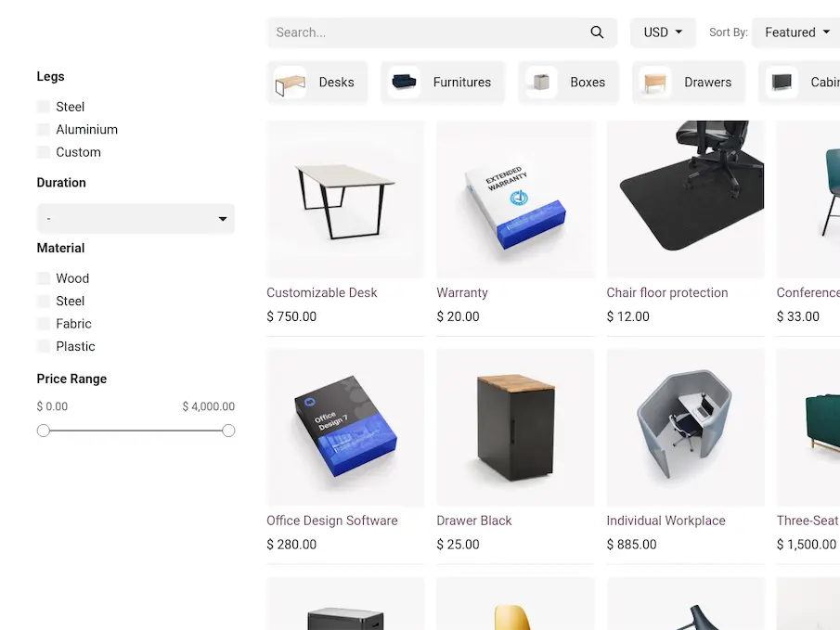
Task: Expand the Featured sort dropdown
Action: pyautogui.click(x=796, y=32)
